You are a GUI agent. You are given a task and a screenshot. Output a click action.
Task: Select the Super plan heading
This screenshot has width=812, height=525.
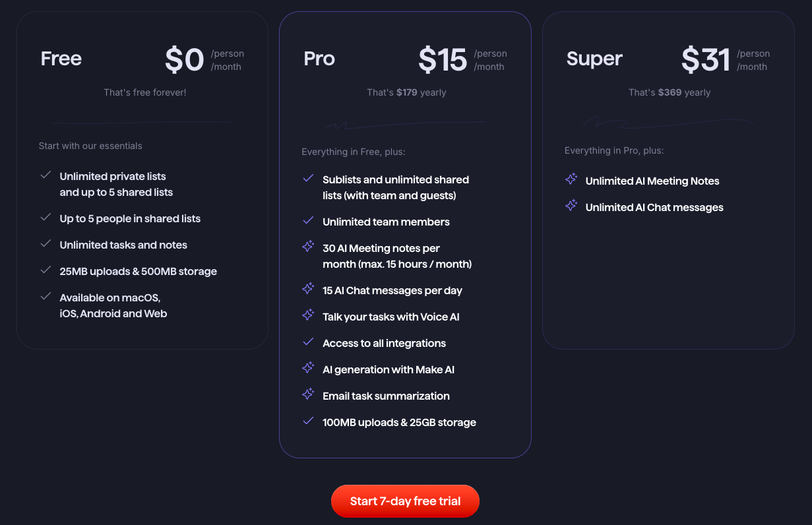point(594,59)
